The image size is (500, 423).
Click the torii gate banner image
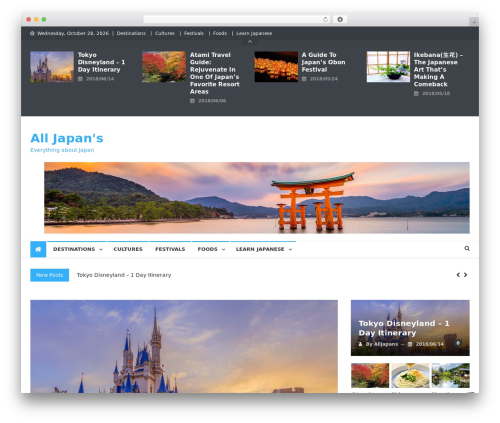pyautogui.click(x=257, y=198)
